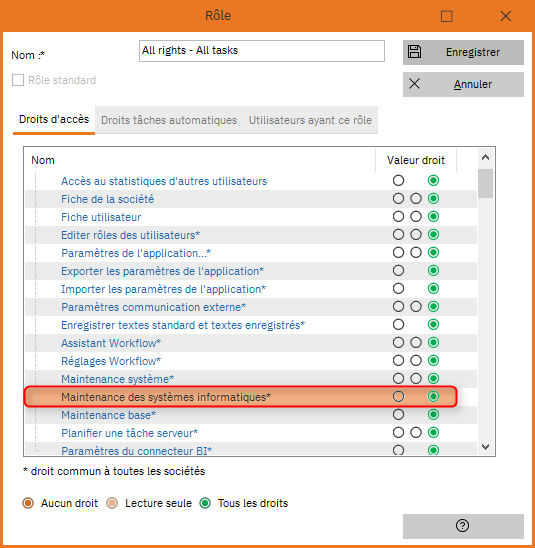Open the Utilisateurs ayant ce rôle tab
The image size is (535, 548).
[310, 120]
